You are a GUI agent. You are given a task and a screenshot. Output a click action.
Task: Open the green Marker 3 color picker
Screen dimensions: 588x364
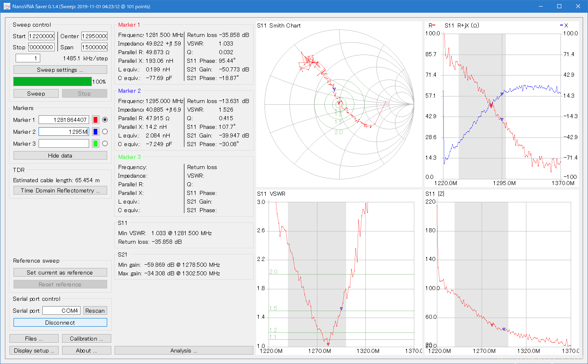pos(95,144)
